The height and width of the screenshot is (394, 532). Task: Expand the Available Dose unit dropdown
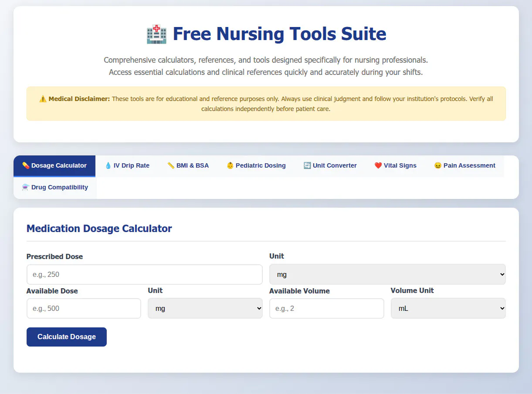pyautogui.click(x=205, y=308)
